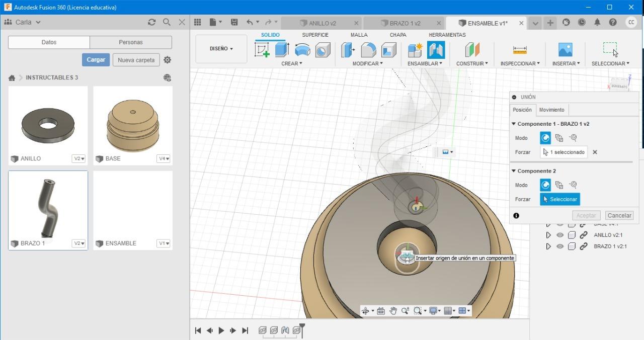Select Two Edge Intersection mode for Componente 2
Image resolution: width=644 pixels, height=340 pixels.
point(573,185)
